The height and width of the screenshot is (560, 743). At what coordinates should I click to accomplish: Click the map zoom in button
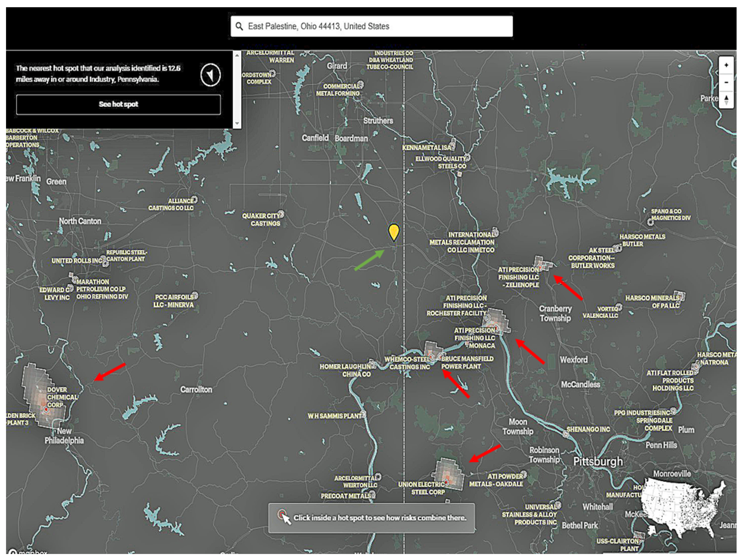[x=726, y=65]
